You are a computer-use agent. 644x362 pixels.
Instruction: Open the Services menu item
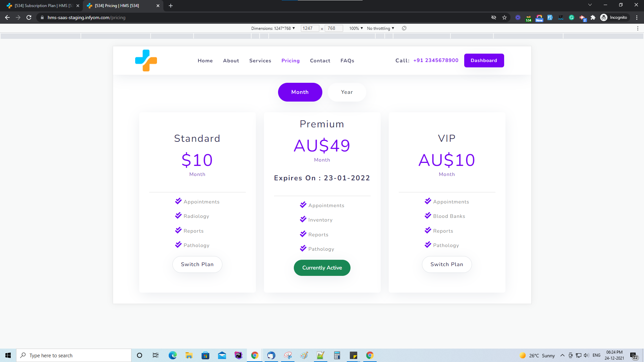pos(260,61)
